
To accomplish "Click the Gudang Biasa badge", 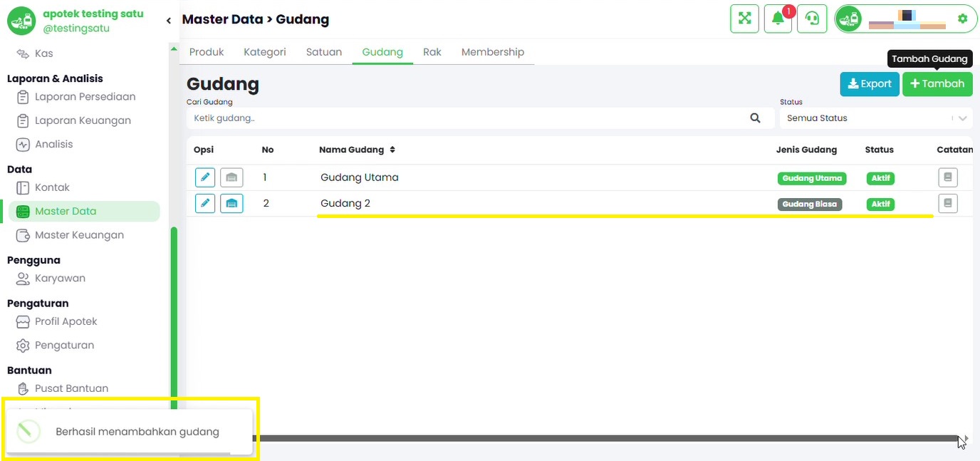I will coord(810,204).
